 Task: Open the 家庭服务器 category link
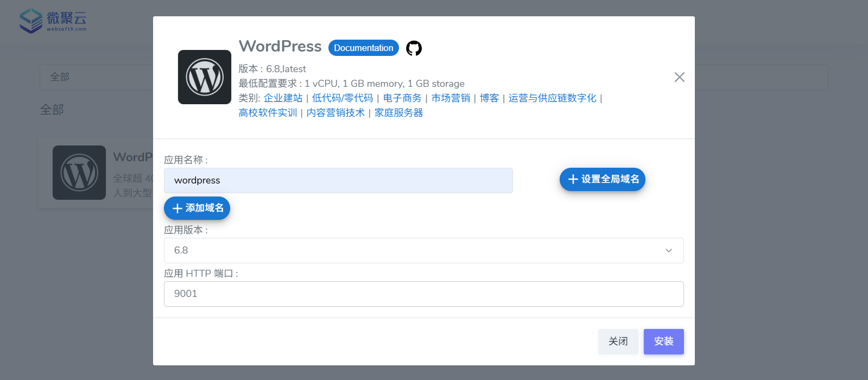[398, 113]
